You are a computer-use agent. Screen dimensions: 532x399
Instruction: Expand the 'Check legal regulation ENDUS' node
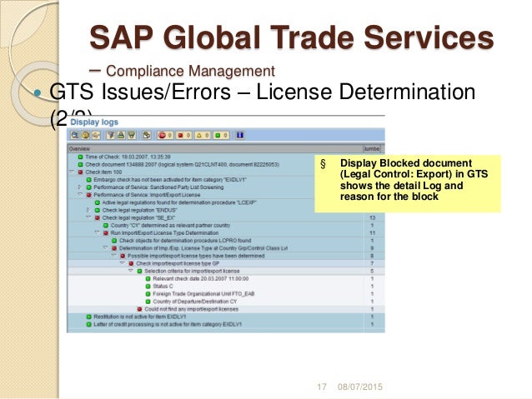pyautogui.click(x=88, y=210)
